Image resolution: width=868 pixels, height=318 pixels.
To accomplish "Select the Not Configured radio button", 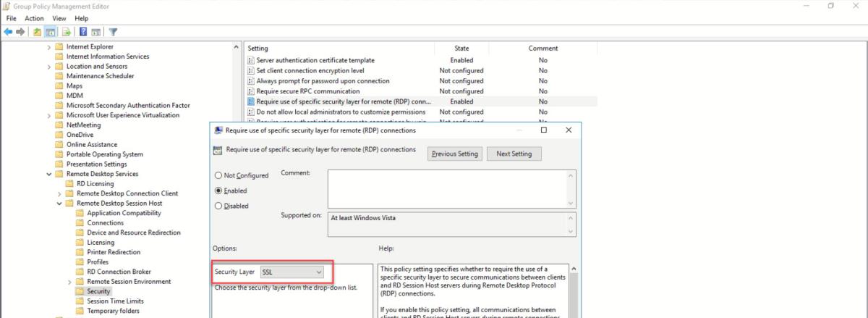I will [218, 175].
